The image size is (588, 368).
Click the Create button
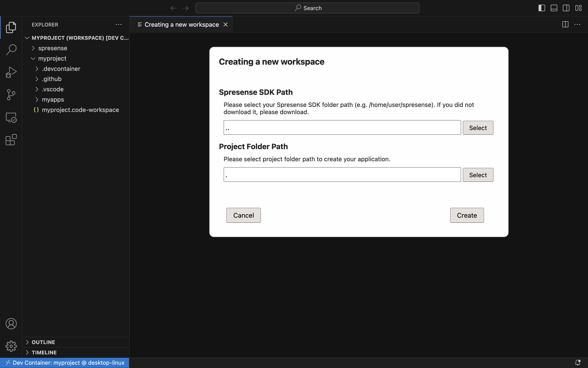467,215
